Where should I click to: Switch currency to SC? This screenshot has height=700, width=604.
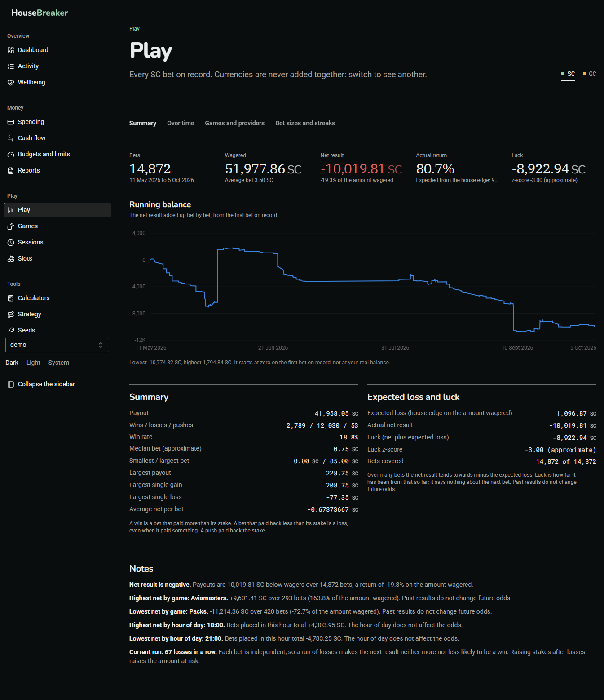pos(568,74)
